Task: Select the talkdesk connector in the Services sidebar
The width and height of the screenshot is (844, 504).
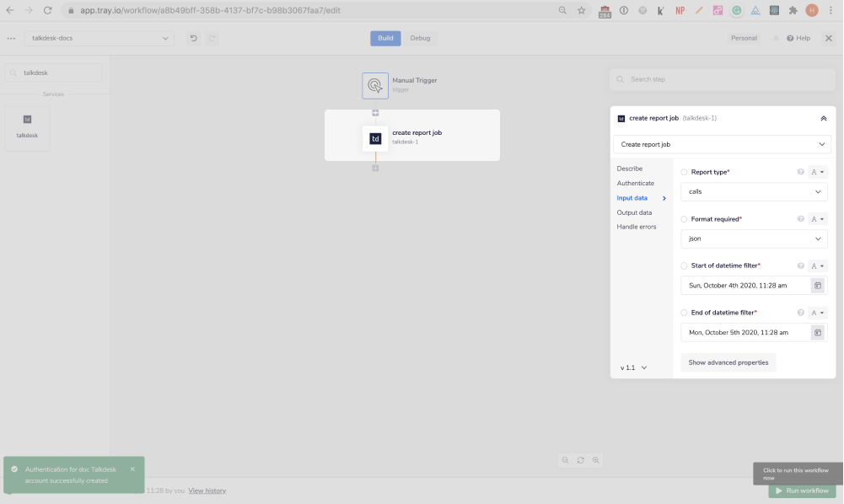Action: point(26,127)
